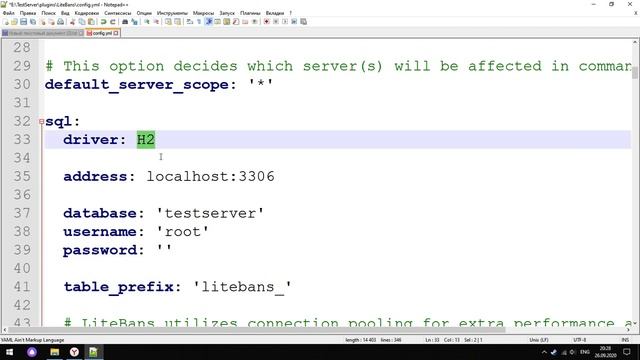The height and width of the screenshot is (360, 640).
Task: Toggle Folder as Workspace icon
Action: [245, 22]
